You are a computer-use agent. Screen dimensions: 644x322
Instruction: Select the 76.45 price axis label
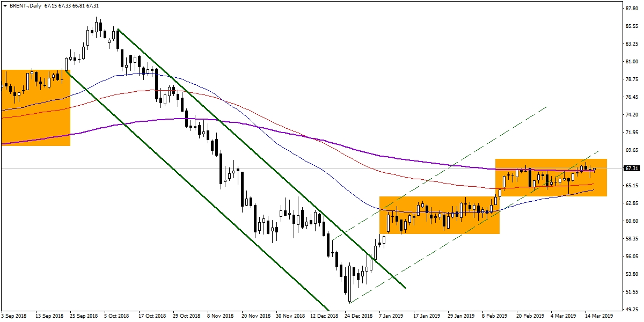pyautogui.click(x=631, y=97)
